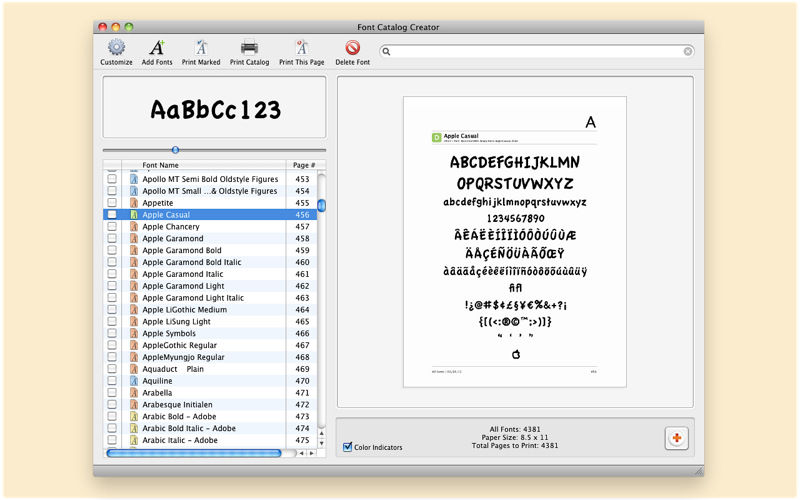Click the magnifier icon in search field
This screenshot has height=500, width=800.
coord(386,52)
